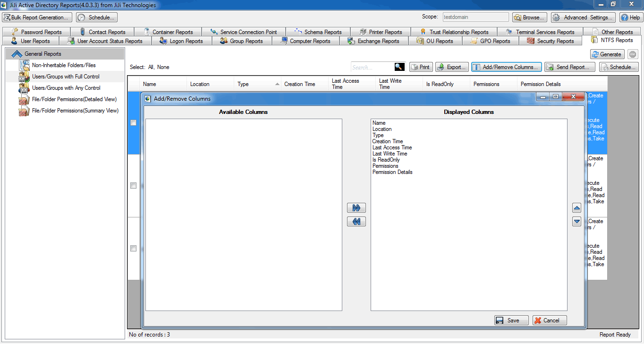This screenshot has height=363, width=644.
Task: Switch to the OU Reports tab
Action: pyautogui.click(x=435, y=41)
